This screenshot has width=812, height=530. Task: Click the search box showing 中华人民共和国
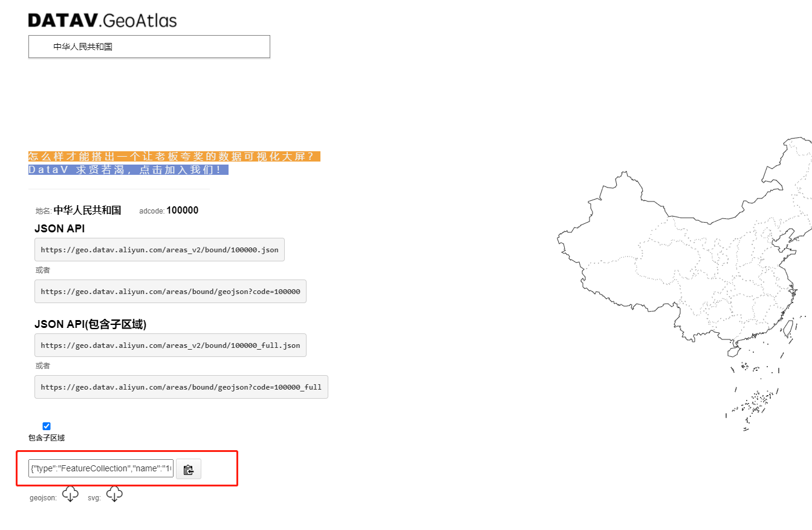coord(149,46)
